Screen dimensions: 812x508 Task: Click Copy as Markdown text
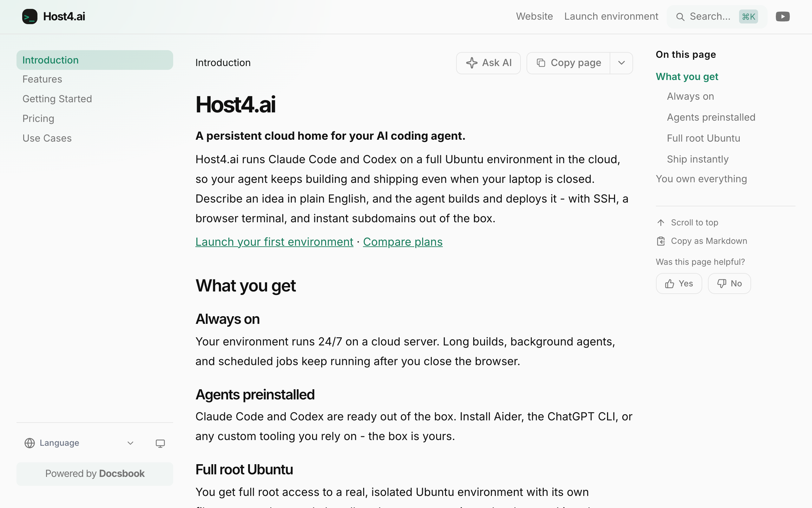coord(709,241)
